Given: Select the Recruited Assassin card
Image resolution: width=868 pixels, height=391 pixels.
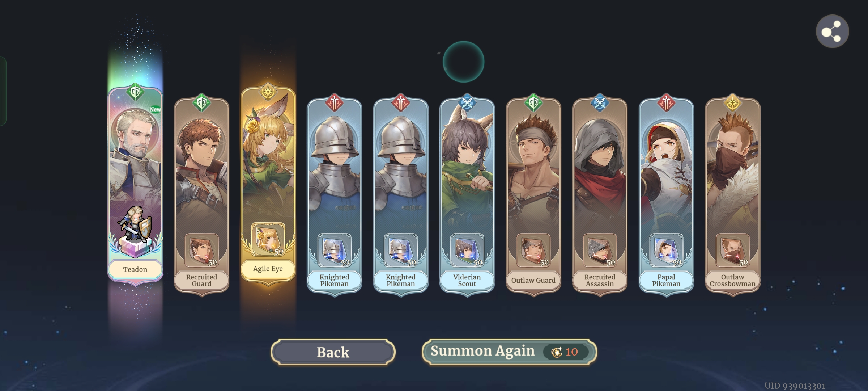Looking at the screenshot, I should pos(600,195).
